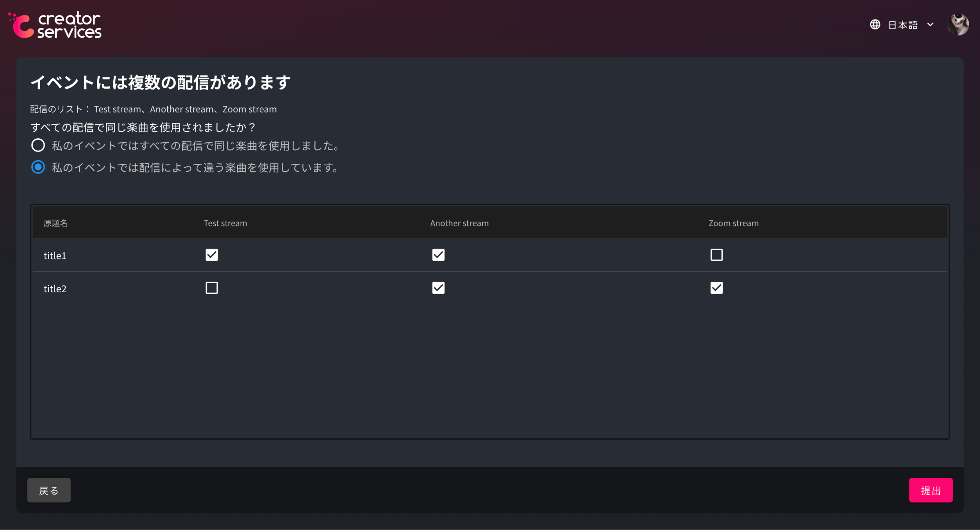Check title2 for Test stream
Image resolution: width=980 pixels, height=530 pixels.
click(x=212, y=288)
